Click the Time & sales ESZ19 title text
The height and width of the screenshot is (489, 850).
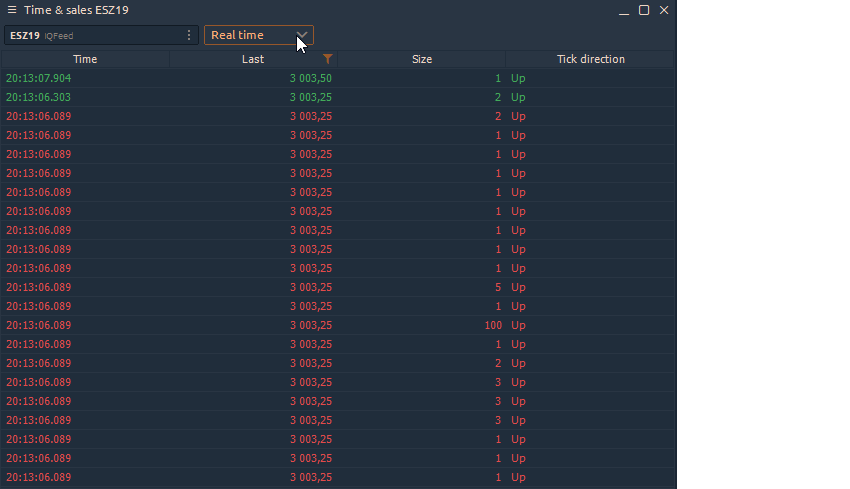76,10
